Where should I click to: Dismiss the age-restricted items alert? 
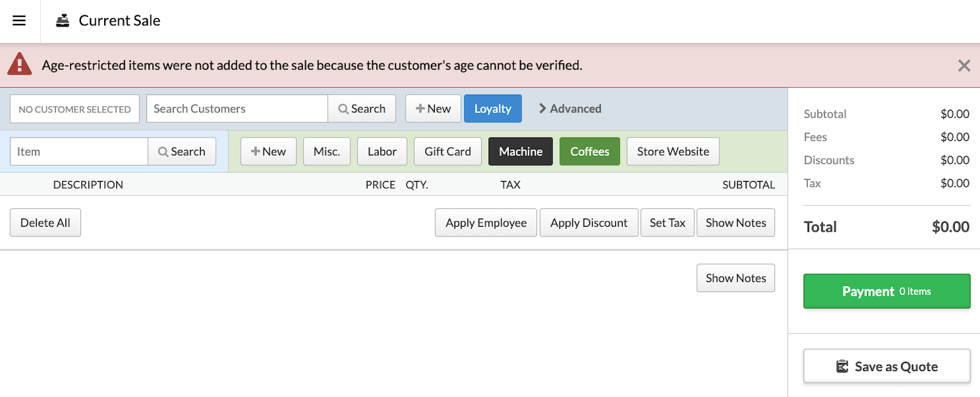[x=964, y=65]
